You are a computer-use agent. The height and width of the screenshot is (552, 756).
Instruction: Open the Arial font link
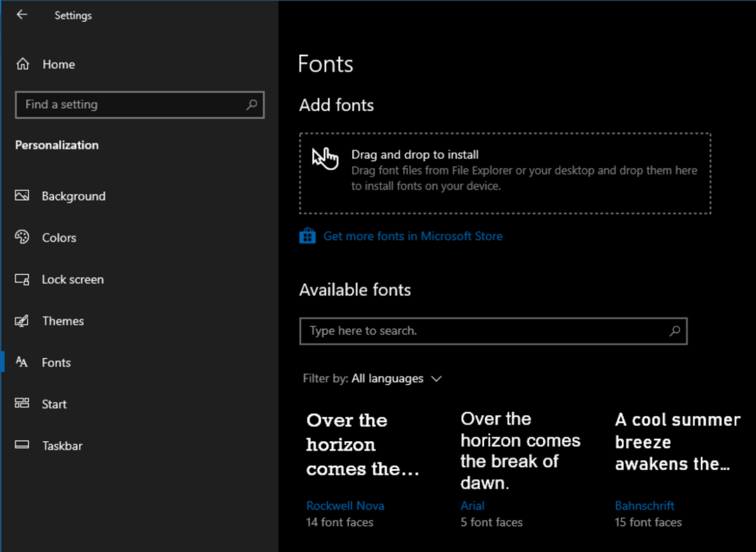point(472,506)
